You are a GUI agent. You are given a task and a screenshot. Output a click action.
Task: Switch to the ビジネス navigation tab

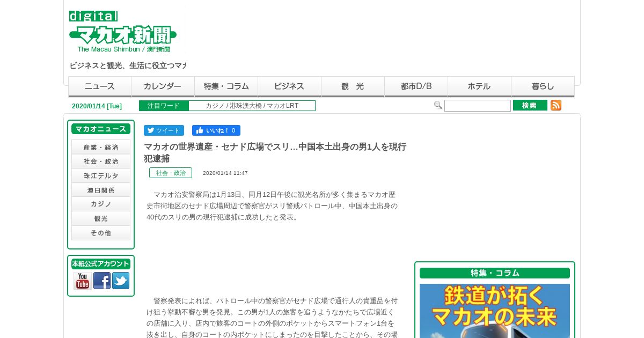pyautogui.click(x=290, y=86)
